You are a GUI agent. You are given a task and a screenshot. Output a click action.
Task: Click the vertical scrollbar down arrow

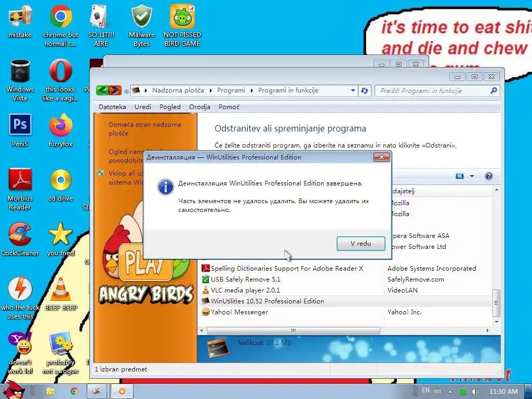tap(497, 322)
